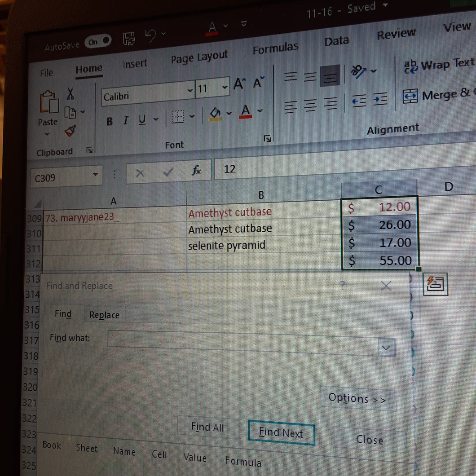Click the Insert Function fx icon
The image size is (476, 476).
pos(196,170)
